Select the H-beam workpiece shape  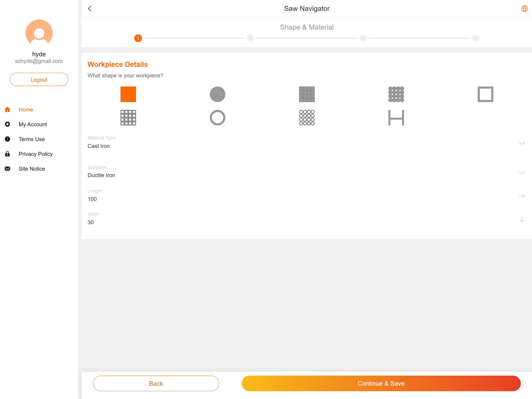(396, 118)
